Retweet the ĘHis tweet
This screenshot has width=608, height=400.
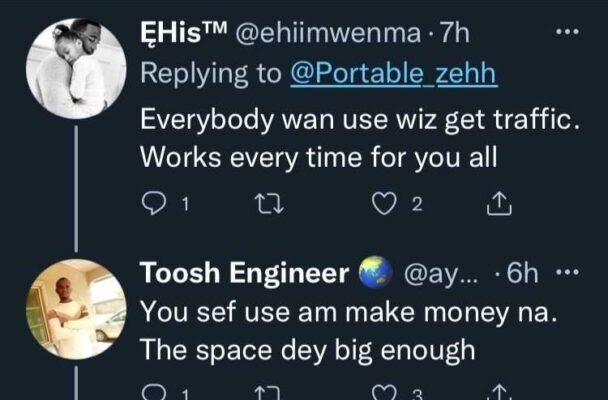[x=265, y=204]
